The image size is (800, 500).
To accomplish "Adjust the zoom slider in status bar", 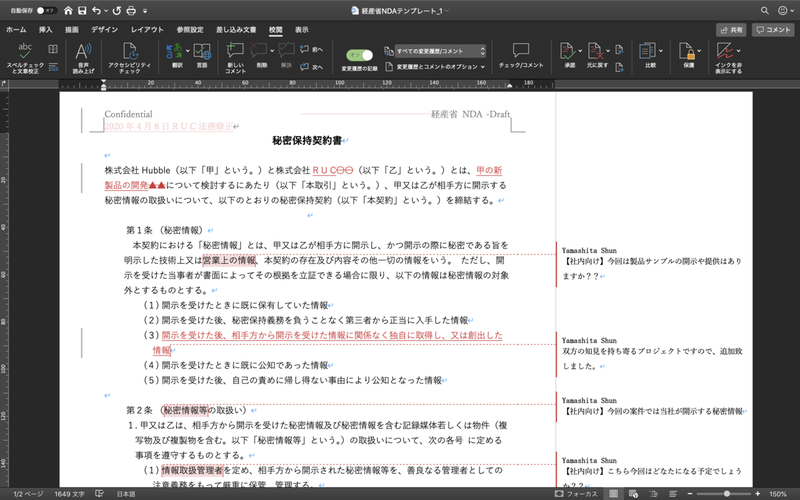I will (726, 494).
